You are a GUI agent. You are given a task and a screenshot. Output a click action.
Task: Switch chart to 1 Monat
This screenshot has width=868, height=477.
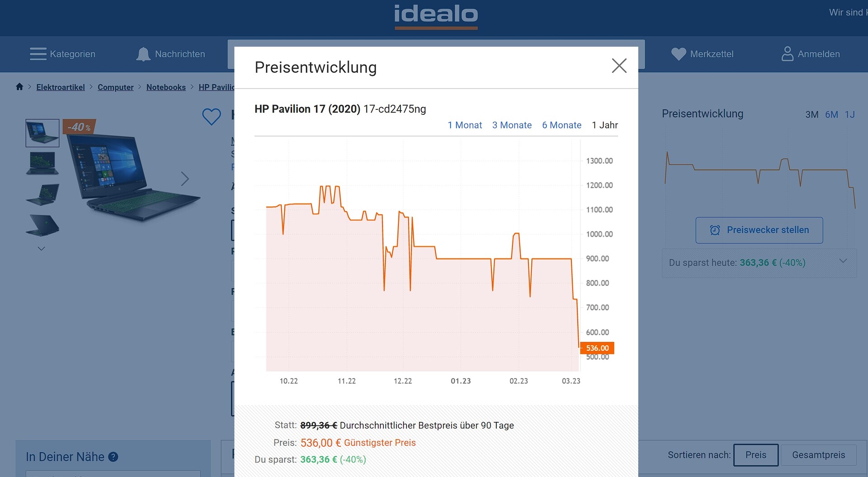pos(465,125)
